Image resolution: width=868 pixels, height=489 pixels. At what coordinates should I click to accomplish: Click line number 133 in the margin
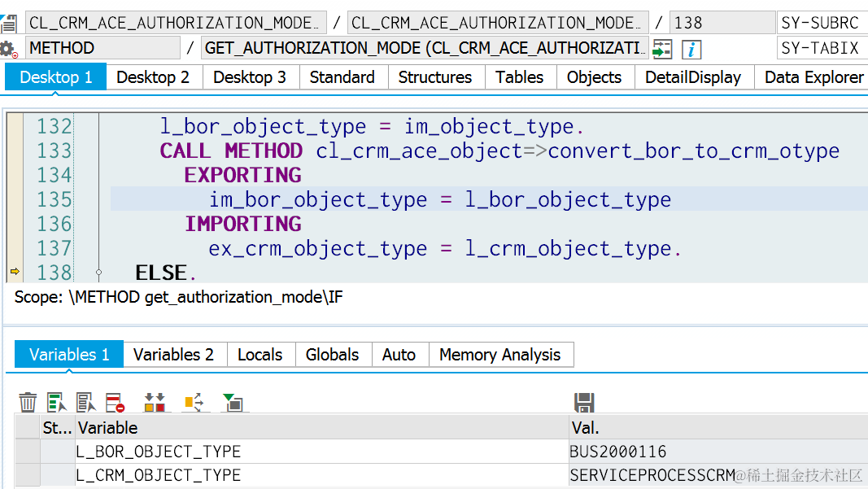pyautogui.click(x=55, y=151)
